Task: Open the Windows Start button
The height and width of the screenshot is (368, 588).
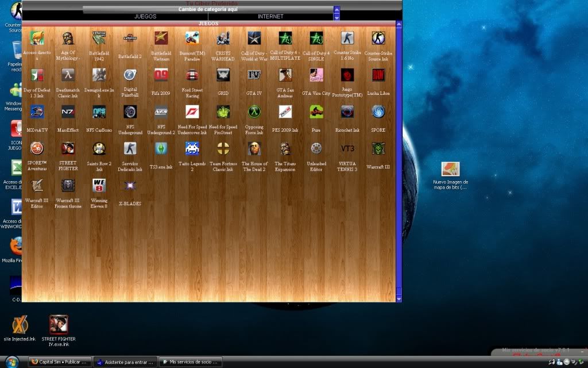Action: pyautogui.click(x=12, y=362)
